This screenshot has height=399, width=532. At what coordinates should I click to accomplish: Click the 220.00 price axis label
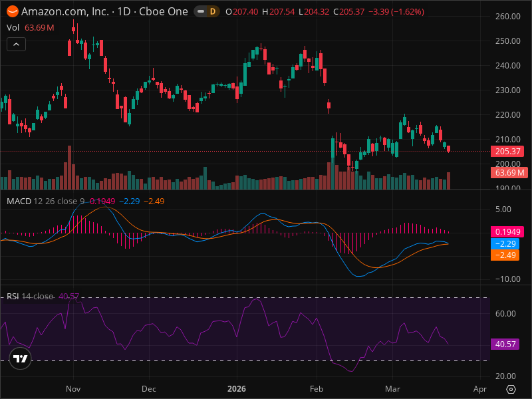click(x=507, y=114)
